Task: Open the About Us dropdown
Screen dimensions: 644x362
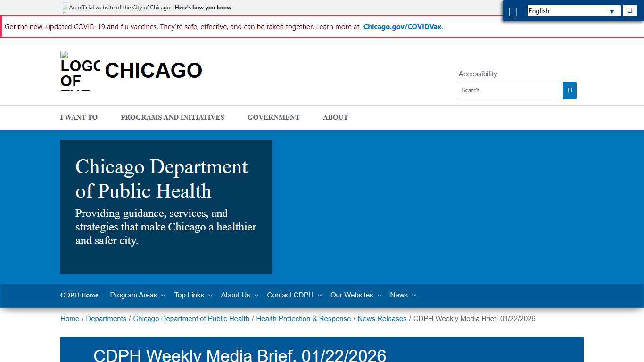Action: tap(239, 295)
